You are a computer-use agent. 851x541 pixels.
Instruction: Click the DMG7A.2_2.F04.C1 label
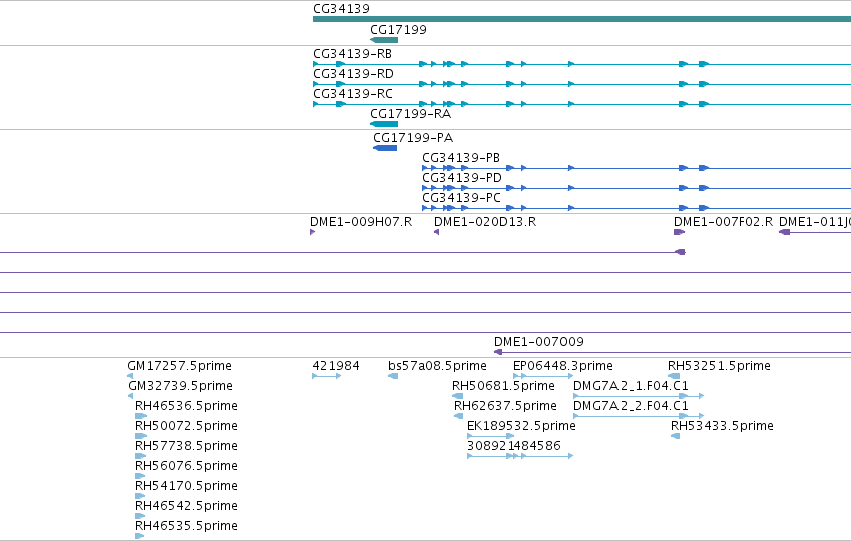[x=631, y=406]
